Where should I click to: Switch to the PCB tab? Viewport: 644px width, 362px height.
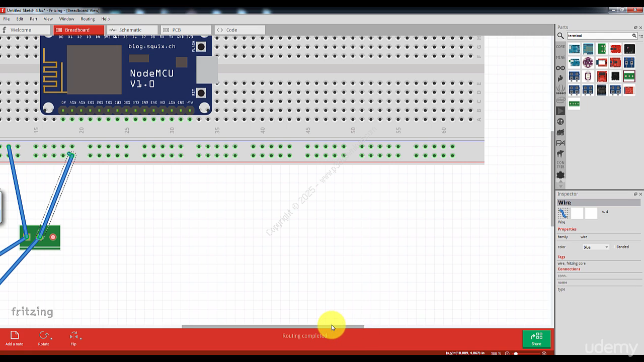(186, 30)
